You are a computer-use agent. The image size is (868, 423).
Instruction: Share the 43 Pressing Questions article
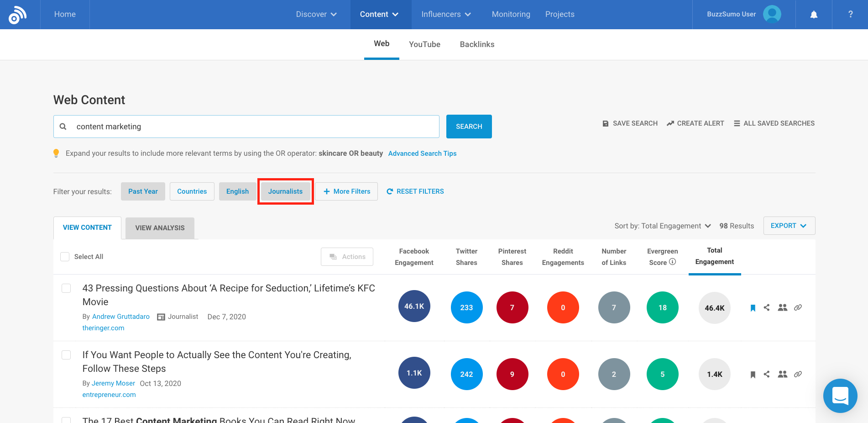[x=767, y=307]
